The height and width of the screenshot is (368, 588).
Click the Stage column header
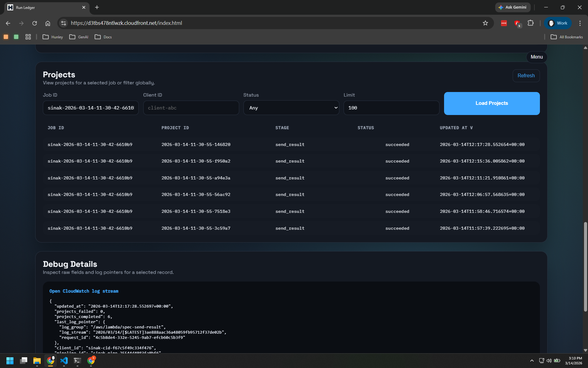[x=282, y=128]
